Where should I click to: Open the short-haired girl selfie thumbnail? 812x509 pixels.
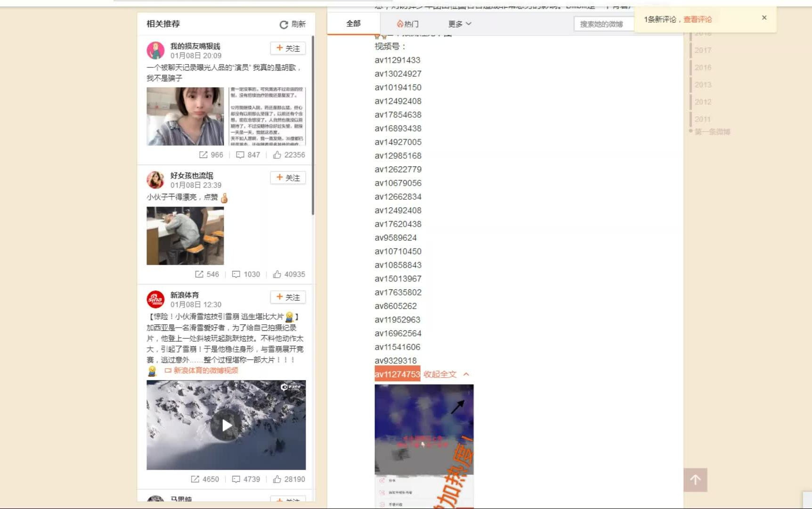[x=185, y=116]
